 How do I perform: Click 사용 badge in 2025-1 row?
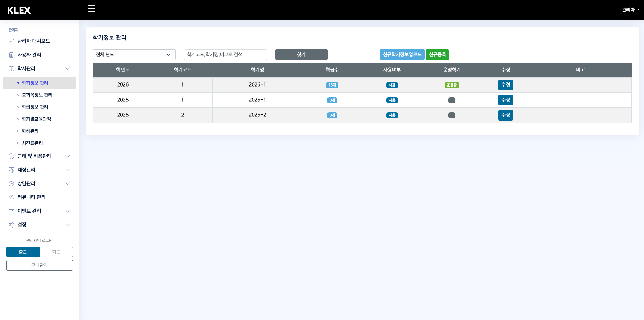click(x=392, y=100)
